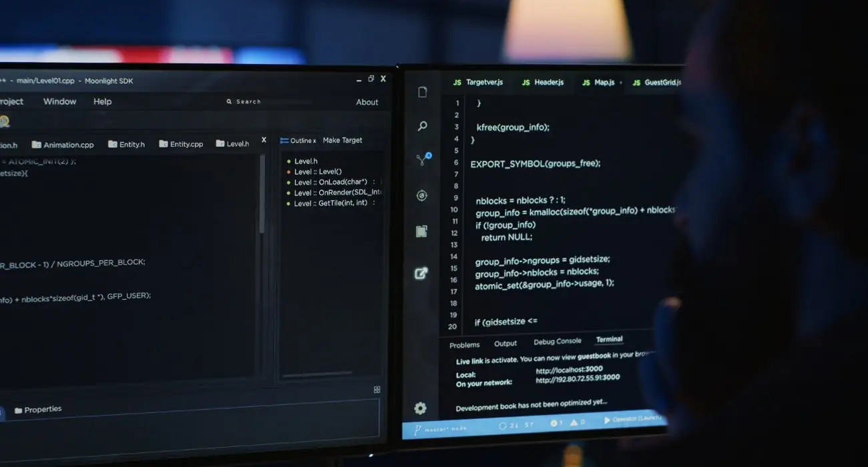Open the http://localhost:3000 link
The image size is (868, 467).
pos(569,369)
